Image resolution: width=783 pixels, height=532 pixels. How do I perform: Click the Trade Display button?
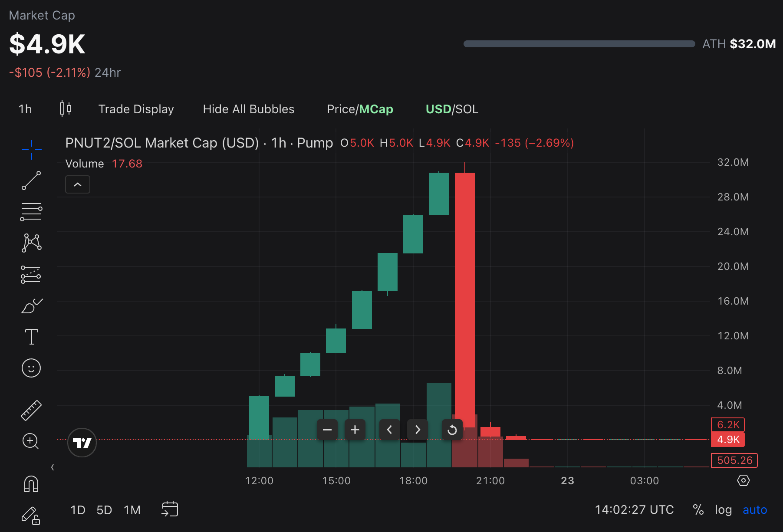tap(136, 109)
